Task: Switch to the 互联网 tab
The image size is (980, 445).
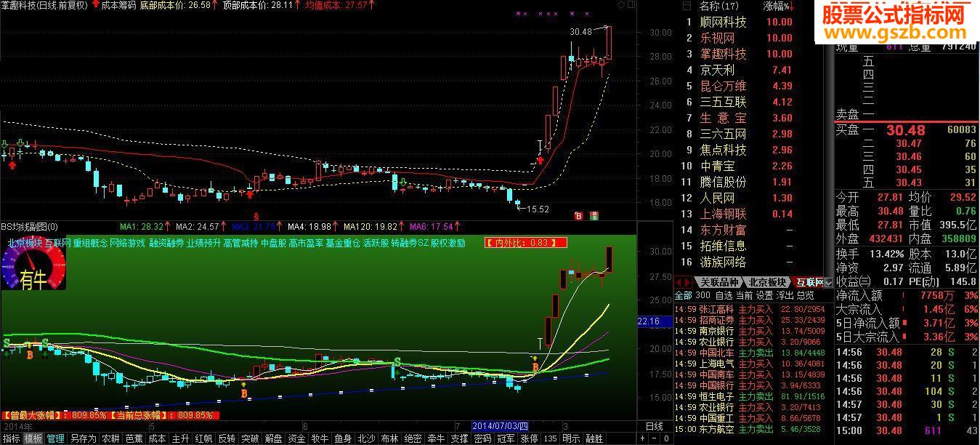Action: click(x=809, y=282)
